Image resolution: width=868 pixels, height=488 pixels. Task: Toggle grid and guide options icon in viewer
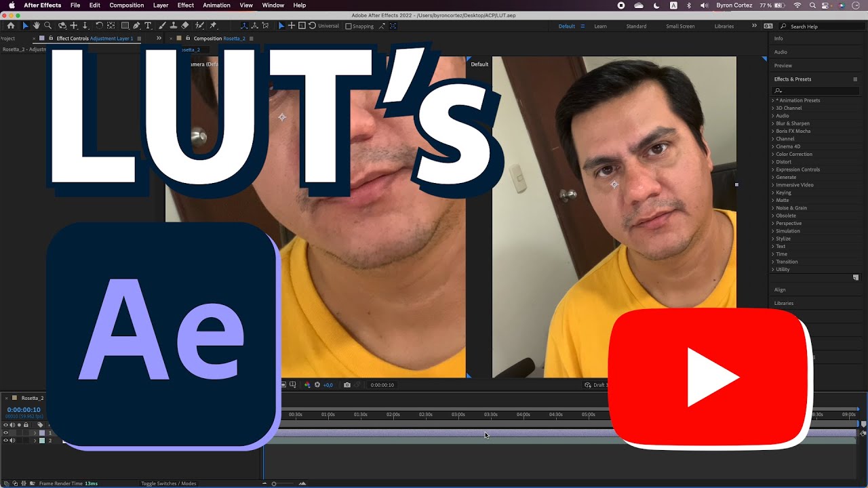(x=292, y=385)
